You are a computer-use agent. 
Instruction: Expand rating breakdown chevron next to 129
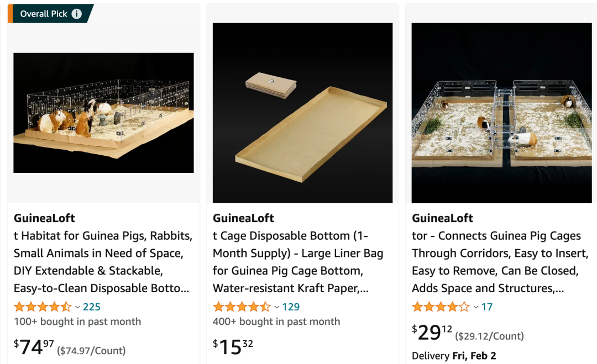click(277, 307)
